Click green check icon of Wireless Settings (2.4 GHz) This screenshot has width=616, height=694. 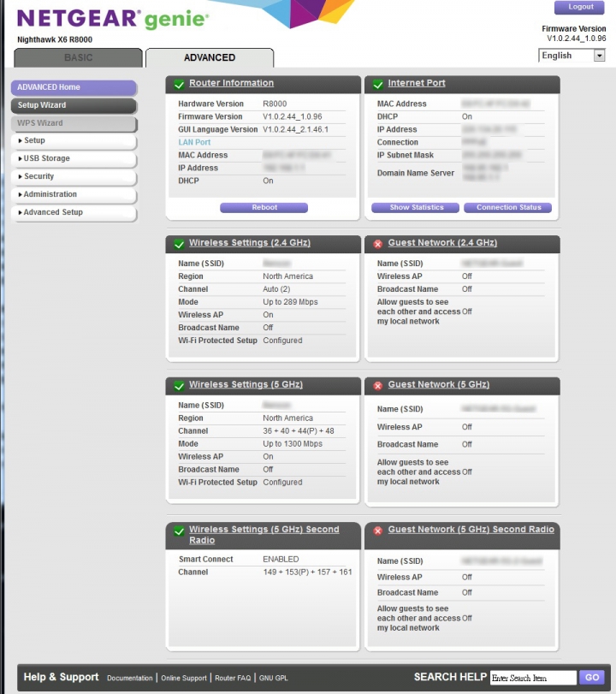point(179,244)
